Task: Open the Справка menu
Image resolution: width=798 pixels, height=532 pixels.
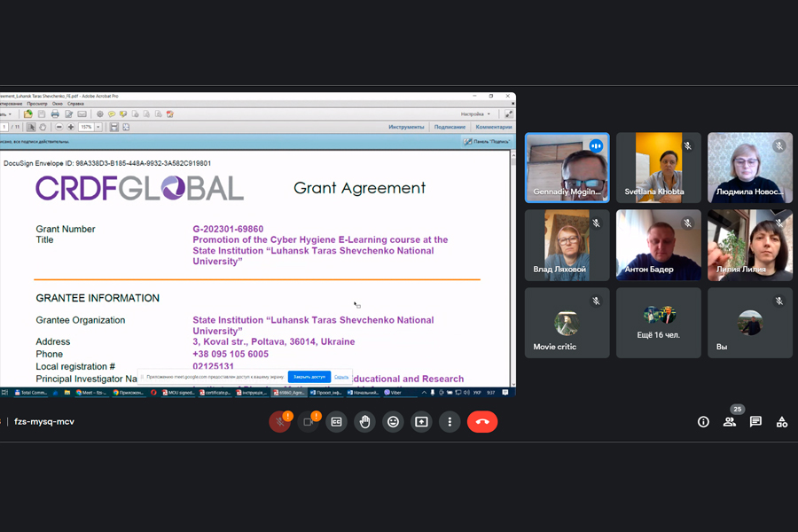Action: click(76, 104)
